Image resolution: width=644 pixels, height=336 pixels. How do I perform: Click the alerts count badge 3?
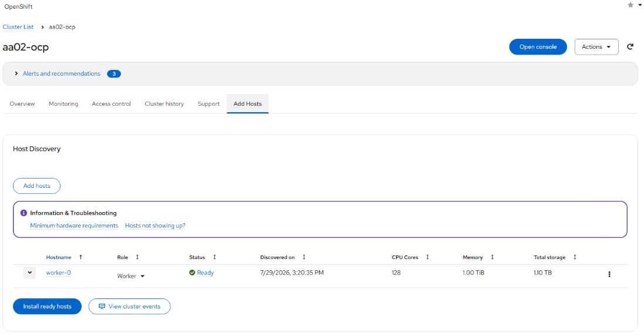pos(114,74)
